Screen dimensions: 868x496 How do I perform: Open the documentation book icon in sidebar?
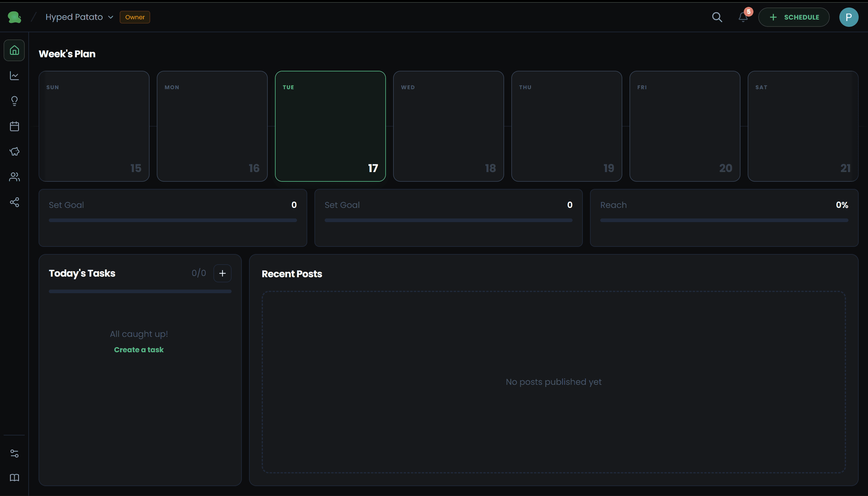tap(14, 478)
